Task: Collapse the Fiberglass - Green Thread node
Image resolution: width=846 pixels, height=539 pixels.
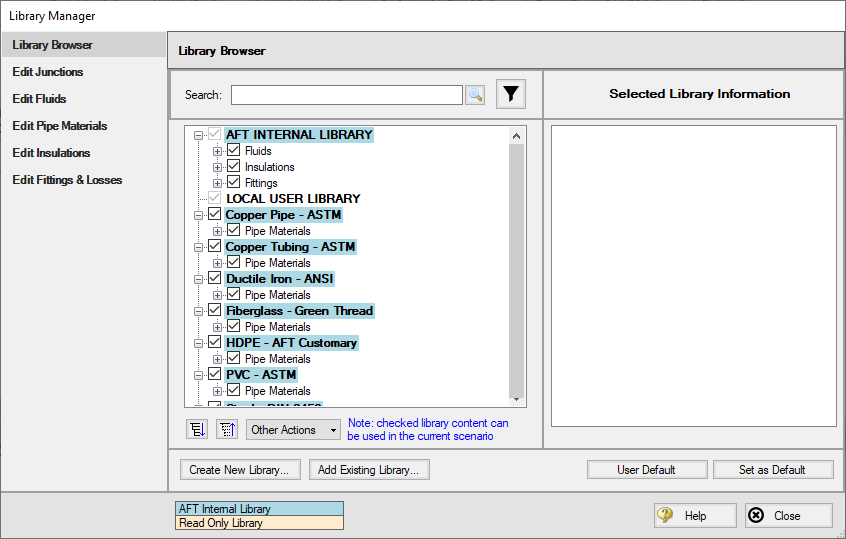Action: click(199, 311)
